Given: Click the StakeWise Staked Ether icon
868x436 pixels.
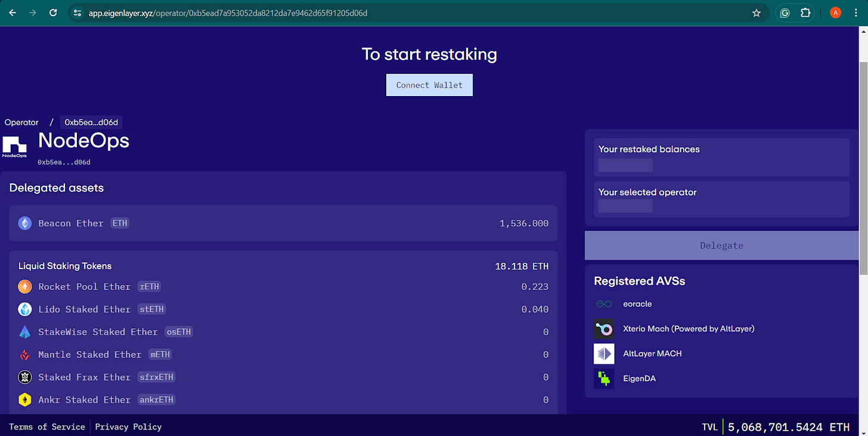Looking at the screenshot, I should pos(24,332).
